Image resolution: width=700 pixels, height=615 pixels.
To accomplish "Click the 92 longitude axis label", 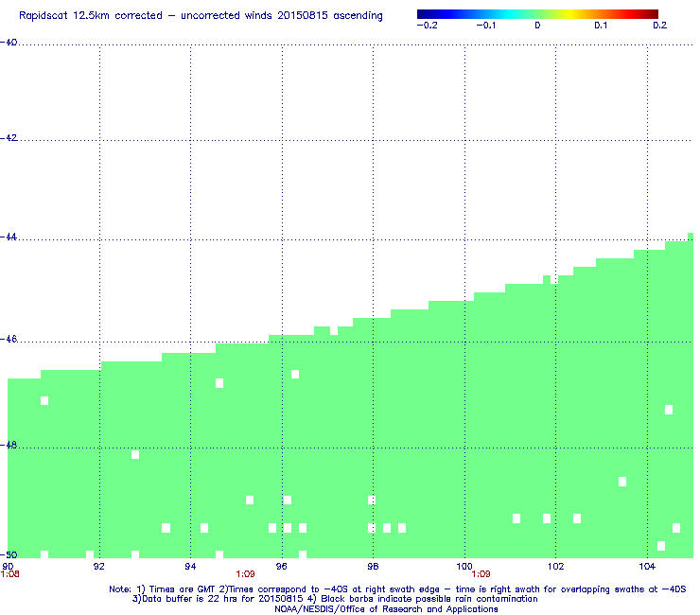I will 99,567.
